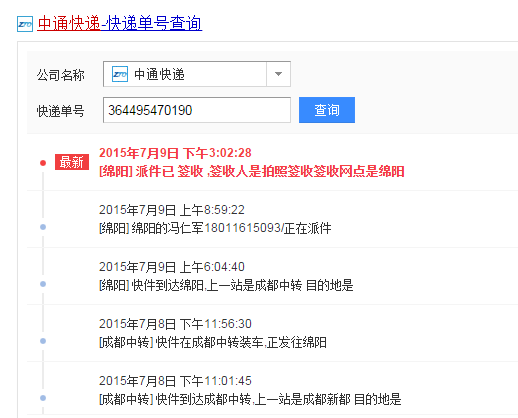Open the 快递单号查询 blue title link

pyautogui.click(x=151, y=24)
